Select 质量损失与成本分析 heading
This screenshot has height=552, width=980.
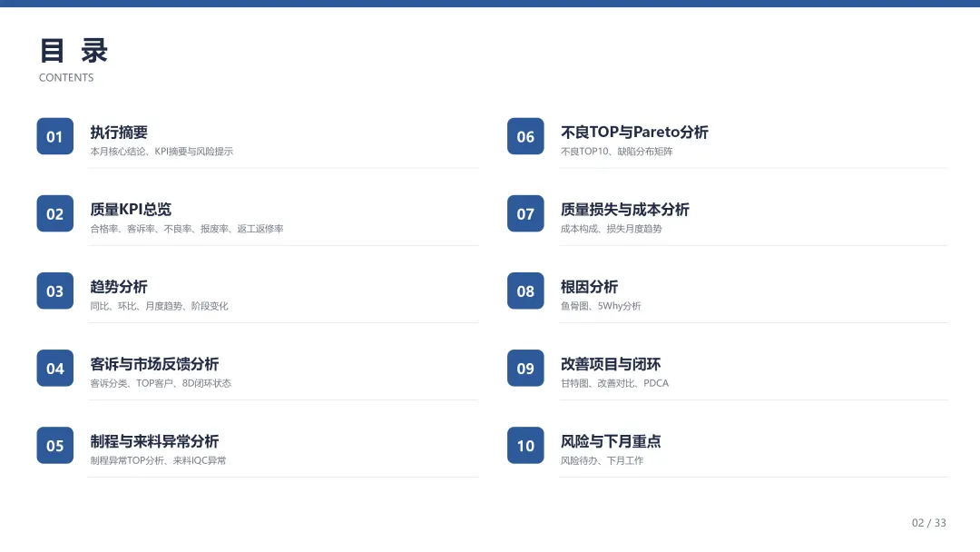click(x=625, y=210)
